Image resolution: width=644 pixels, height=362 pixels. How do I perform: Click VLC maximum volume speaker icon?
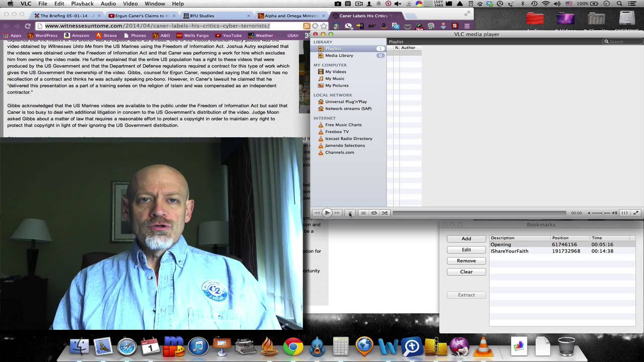coord(614,213)
